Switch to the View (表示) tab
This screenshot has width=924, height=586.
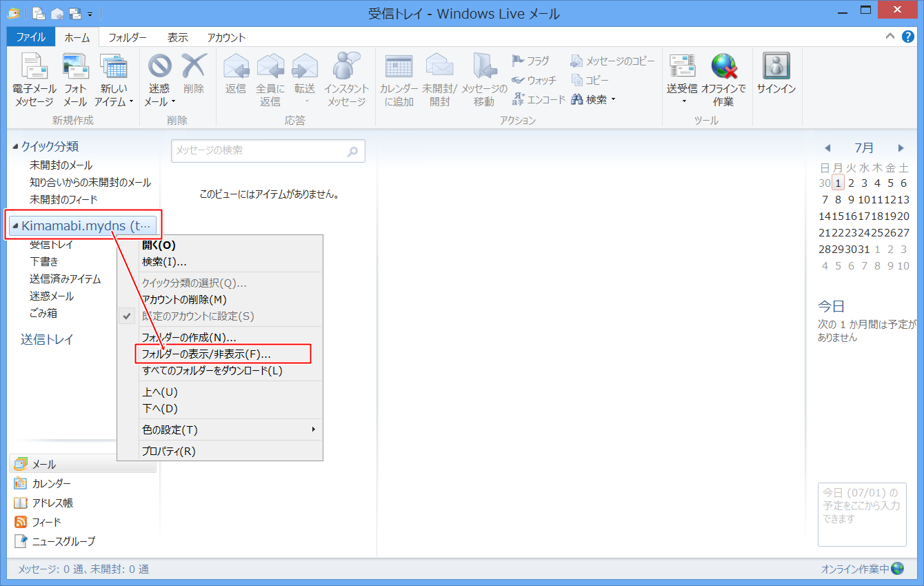pyautogui.click(x=178, y=37)
